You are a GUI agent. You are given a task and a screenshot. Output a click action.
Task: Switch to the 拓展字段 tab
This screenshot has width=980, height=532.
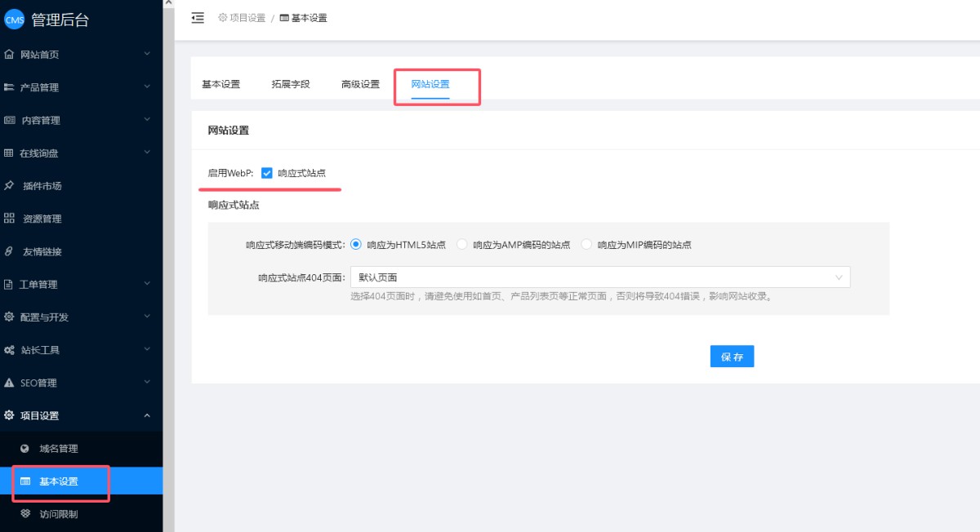(291, 84)
